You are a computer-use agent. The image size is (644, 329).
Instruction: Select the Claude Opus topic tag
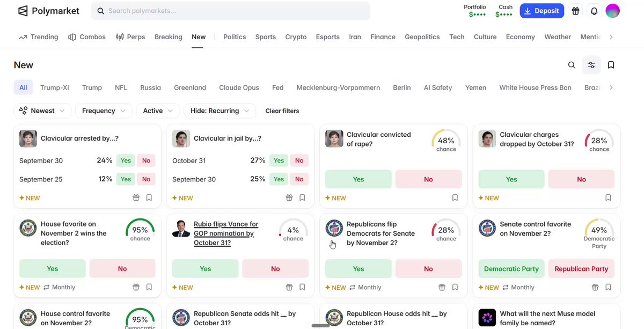point(239,87)
